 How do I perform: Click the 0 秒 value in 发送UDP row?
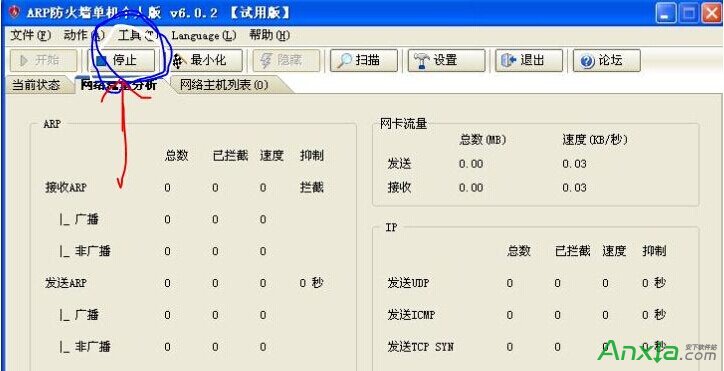[x=654, y=283]
